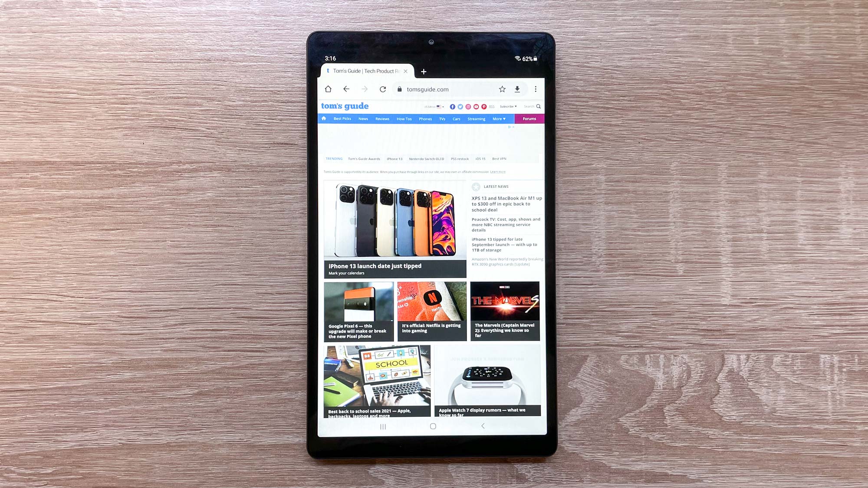Click the three-dot menu icon in browser

(x=536, y=89)
